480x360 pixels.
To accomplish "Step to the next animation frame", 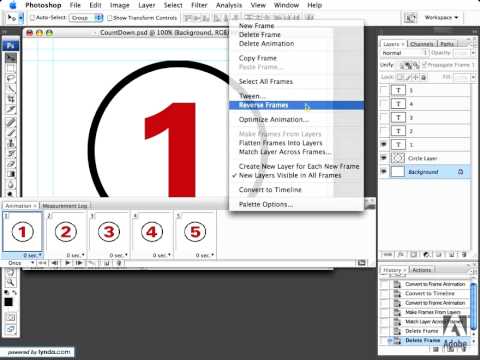I will (x=79, y=263).
